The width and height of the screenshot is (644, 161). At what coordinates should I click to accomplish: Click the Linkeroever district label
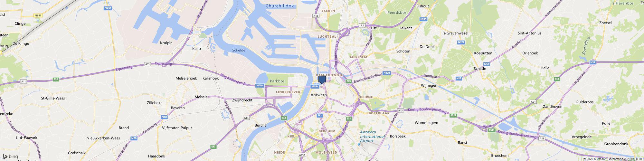(288, 92)
